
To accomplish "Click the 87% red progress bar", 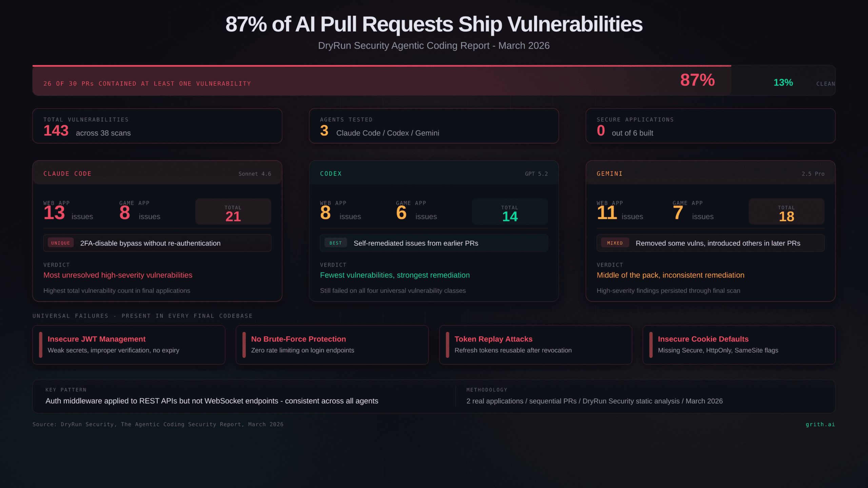I will (x=381, y=81).
